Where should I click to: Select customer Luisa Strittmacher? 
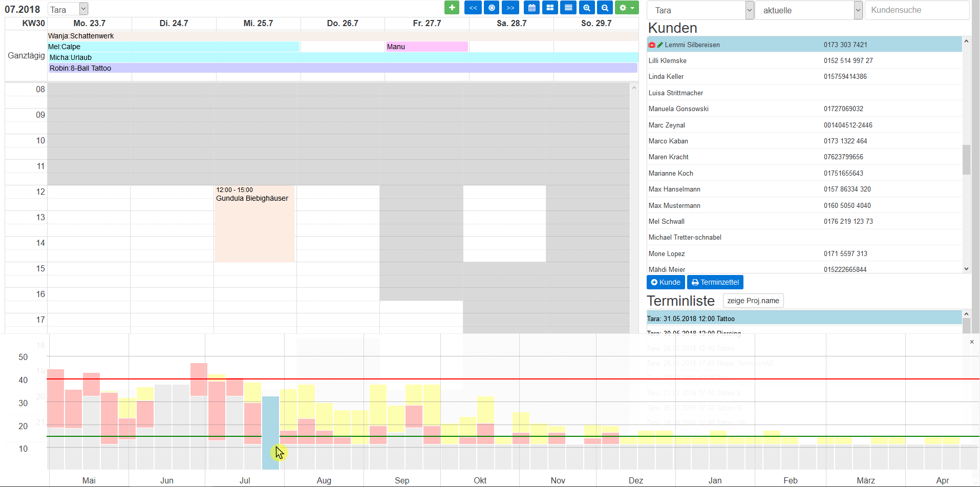(804, 93)
